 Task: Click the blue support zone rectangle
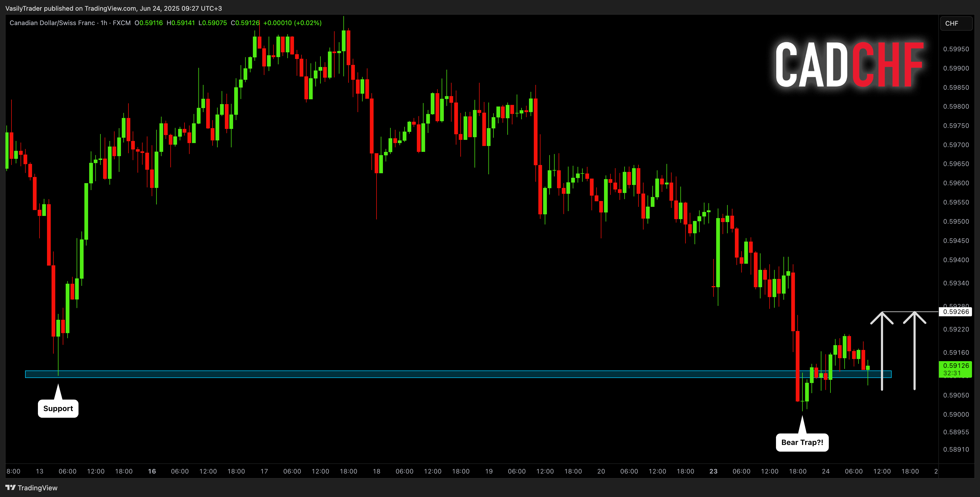[458, 374]
